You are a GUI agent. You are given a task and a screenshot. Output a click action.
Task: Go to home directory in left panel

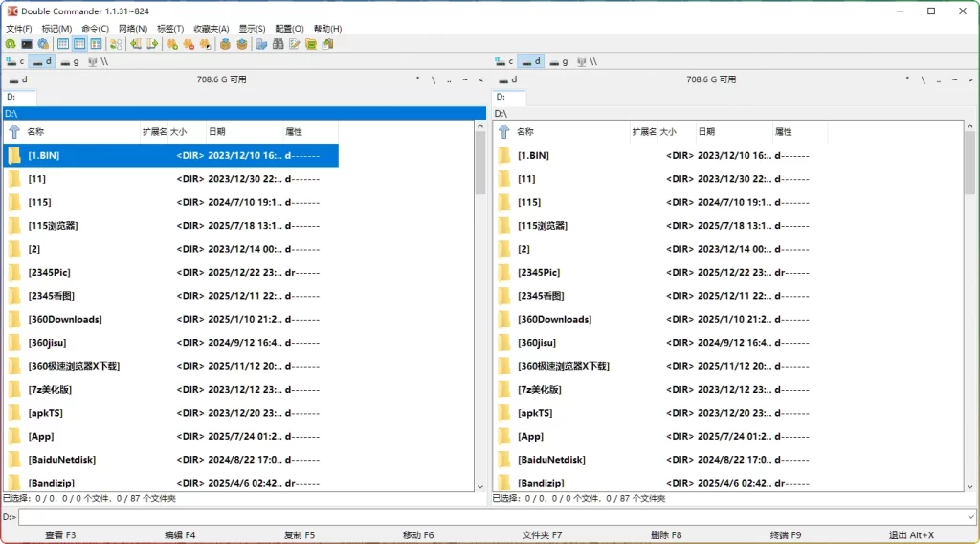[x=465, y=79]
